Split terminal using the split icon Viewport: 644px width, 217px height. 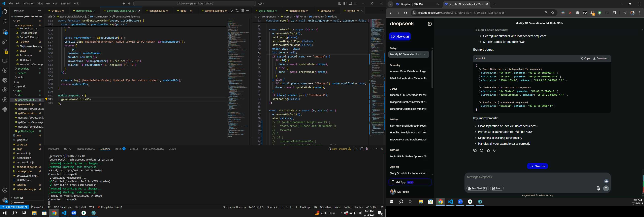[362, 149]
